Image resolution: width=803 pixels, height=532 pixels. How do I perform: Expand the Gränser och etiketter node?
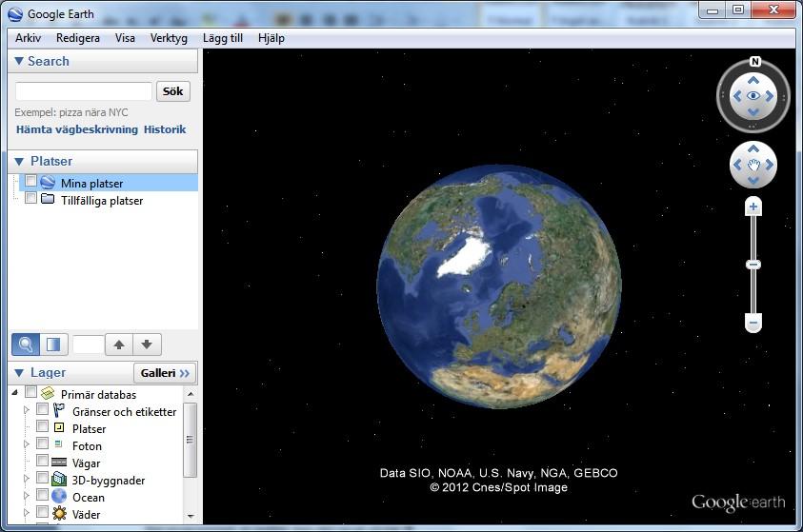point(27,410)
